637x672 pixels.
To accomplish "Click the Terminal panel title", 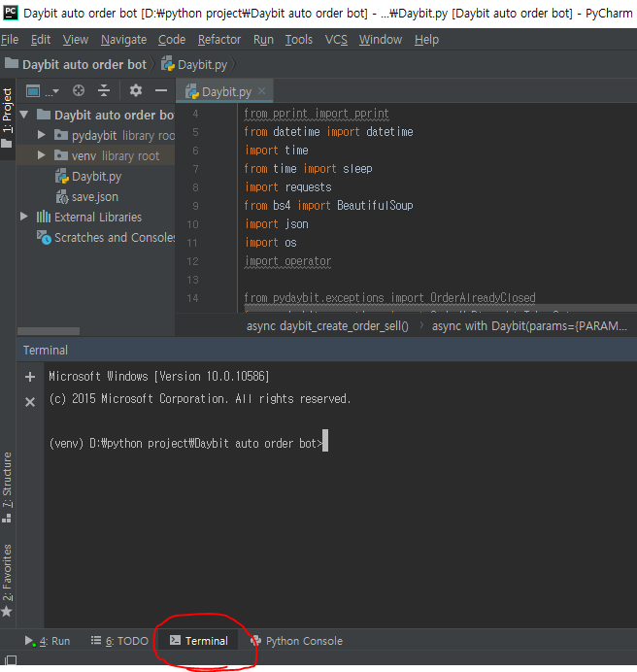I will click(46, 351).
